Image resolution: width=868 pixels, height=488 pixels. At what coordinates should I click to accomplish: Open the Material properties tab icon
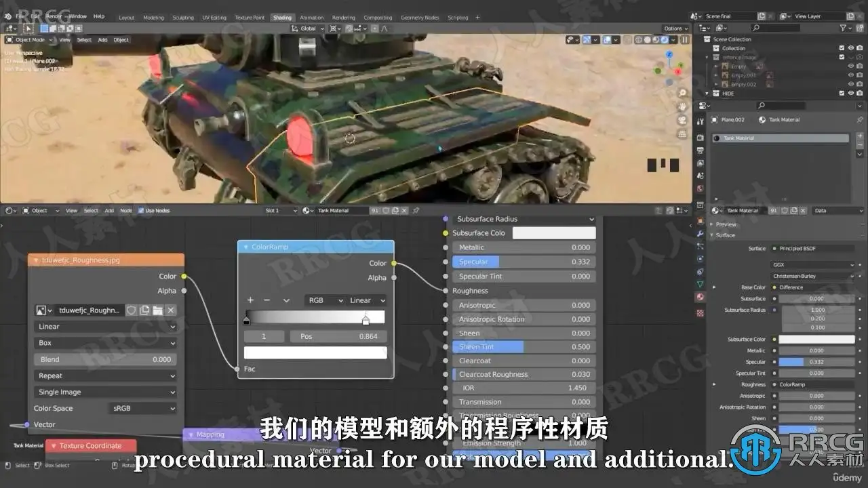pyautogui.click(x=700, y=297)
